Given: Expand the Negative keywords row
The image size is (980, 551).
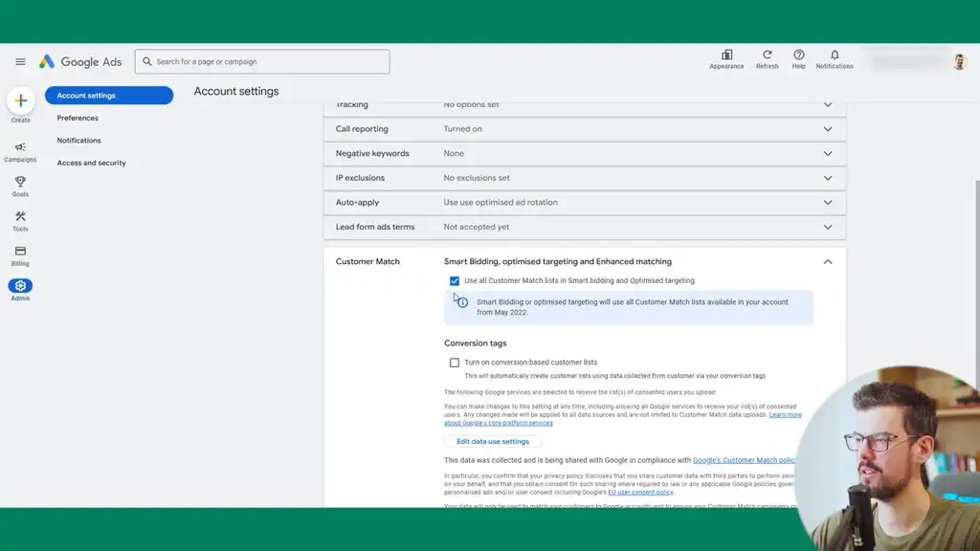Looking at the screenshot, I should [827, 154].
